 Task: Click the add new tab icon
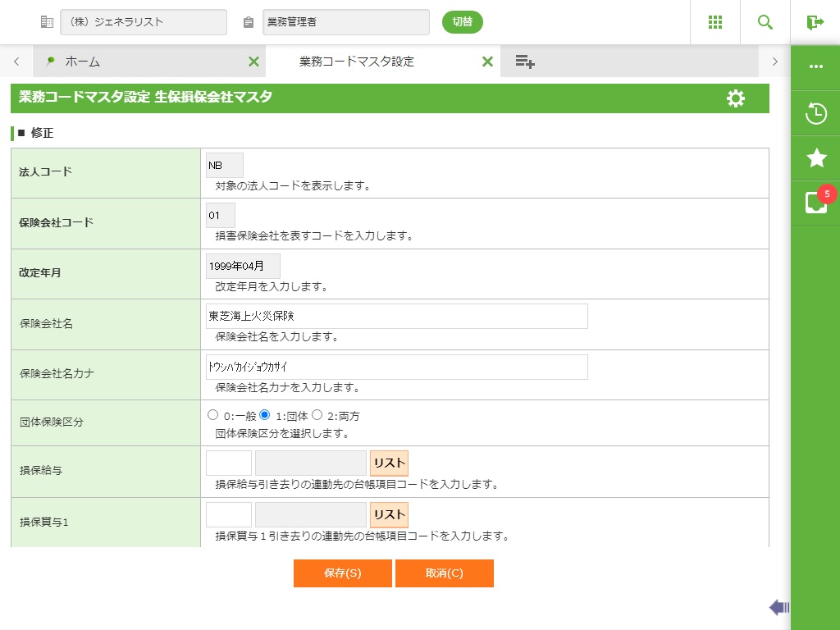(525, 62)
